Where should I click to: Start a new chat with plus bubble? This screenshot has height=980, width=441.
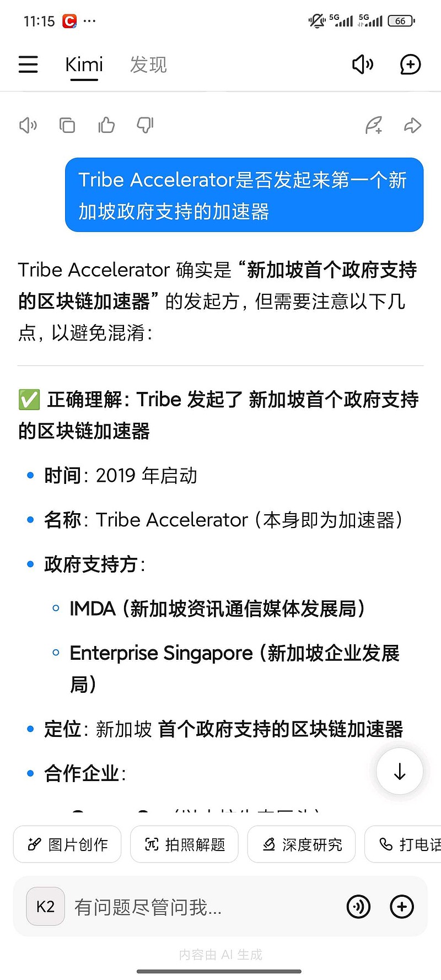click(x=410, y=64)
